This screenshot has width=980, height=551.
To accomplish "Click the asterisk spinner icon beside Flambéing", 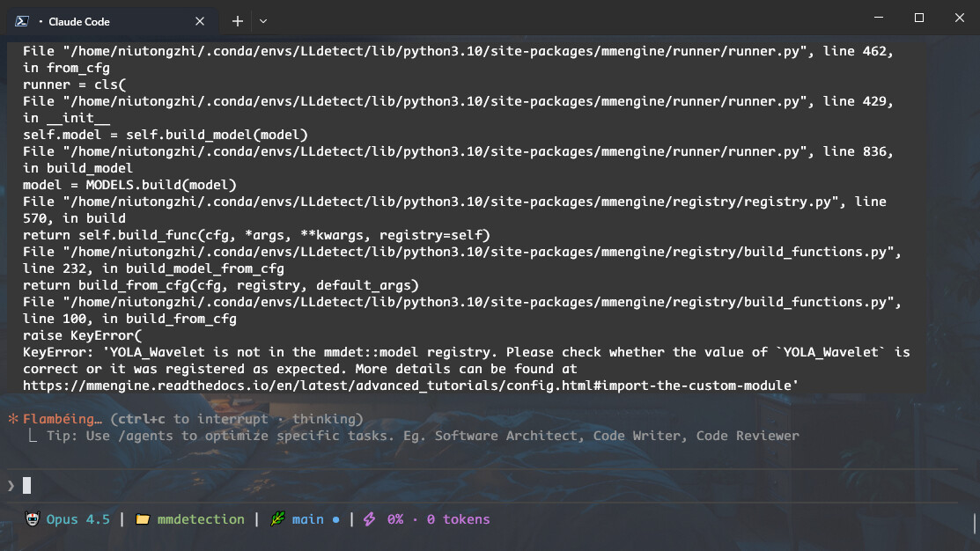I will [13, 419].
